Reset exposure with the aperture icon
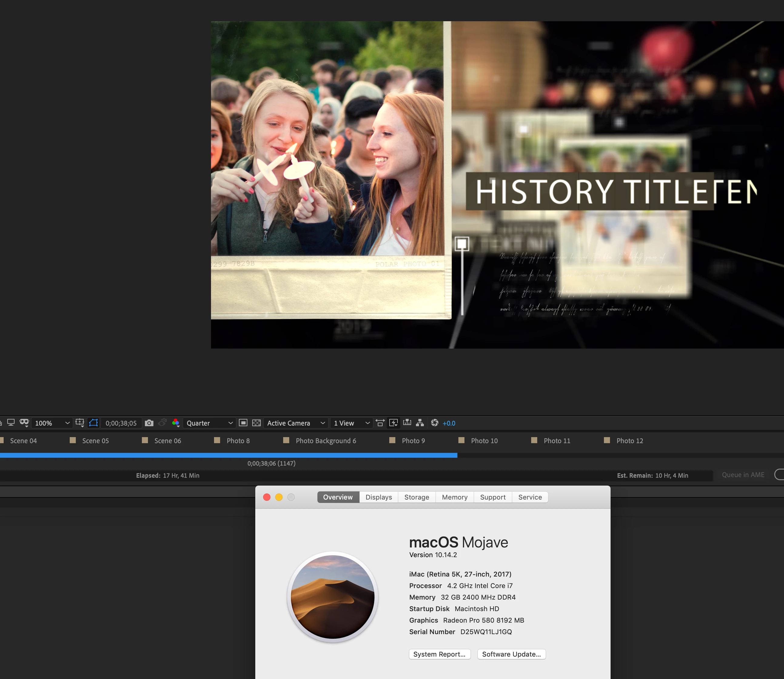The height and width of the screenshot is (679, 784). [x=435, y=423]
